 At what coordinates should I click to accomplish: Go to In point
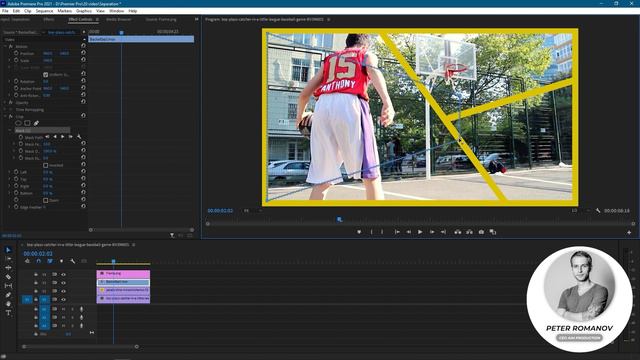[397, 232]
